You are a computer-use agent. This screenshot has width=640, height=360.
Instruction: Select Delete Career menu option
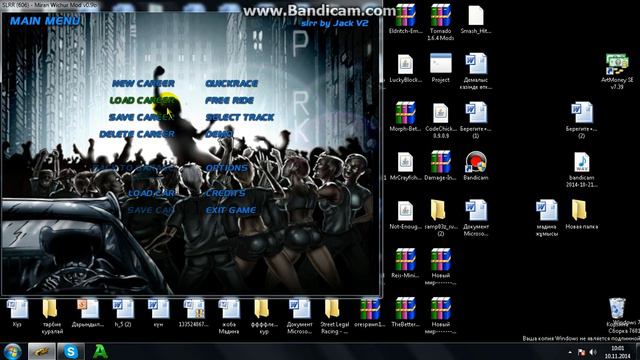137,134
